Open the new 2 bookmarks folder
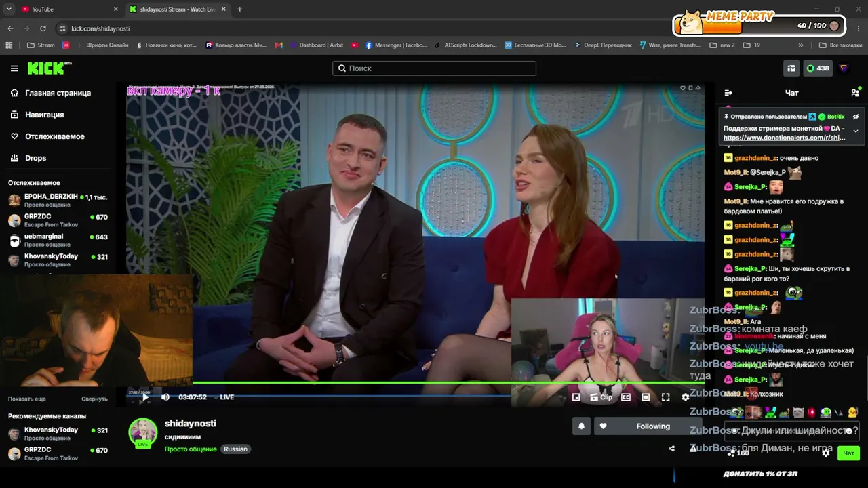This screenshot has height=488, width=868. [x=722, y=45]
